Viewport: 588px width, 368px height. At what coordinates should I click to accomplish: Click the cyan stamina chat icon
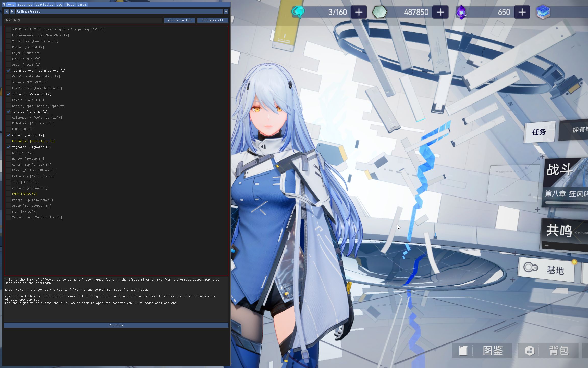click(298, 12)
